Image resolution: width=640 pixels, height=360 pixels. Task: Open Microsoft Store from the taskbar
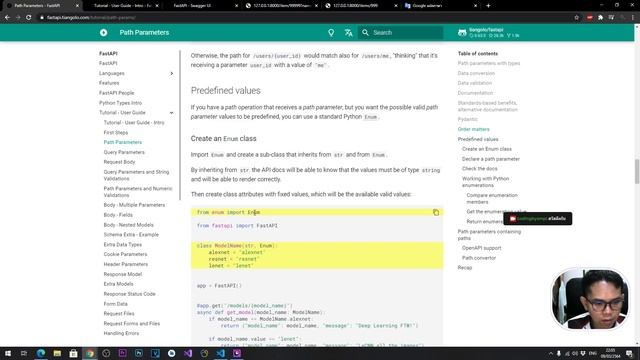tap(73, 353)
